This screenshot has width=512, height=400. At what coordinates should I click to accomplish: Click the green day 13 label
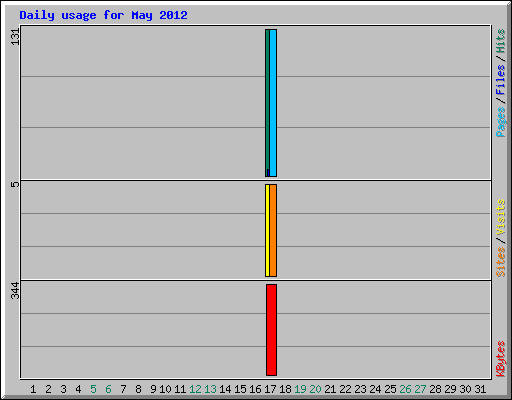tap(210, 389)
